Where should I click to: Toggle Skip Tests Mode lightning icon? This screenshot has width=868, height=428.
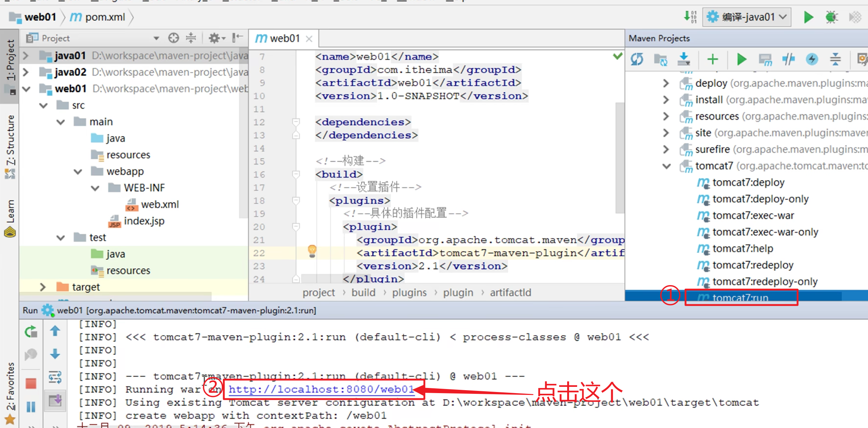point(812,59)
